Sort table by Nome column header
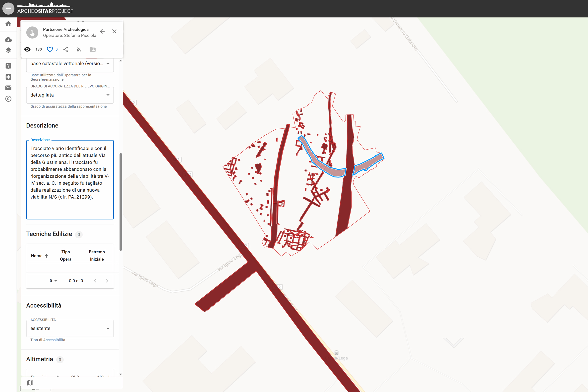 pyautogui.click(x=37, y=256)
